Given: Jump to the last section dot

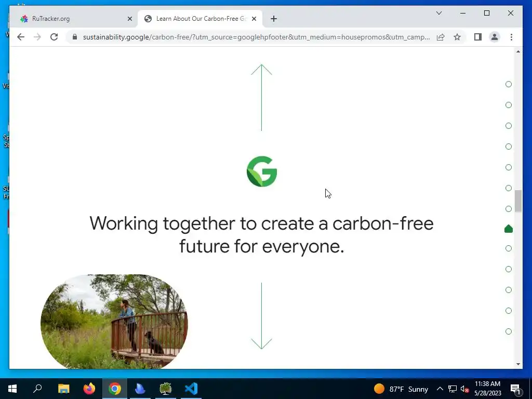Looking at the screenshot, I should (508, 331).
